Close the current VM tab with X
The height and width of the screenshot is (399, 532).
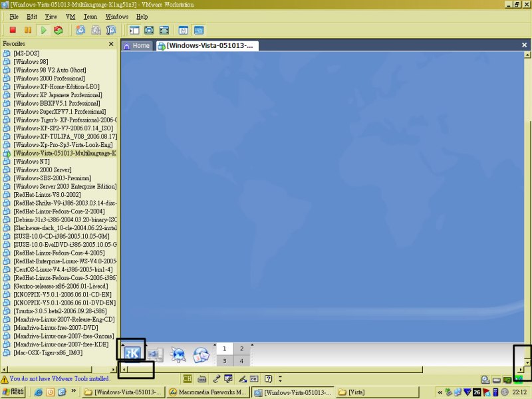click(x=524, y=45)
